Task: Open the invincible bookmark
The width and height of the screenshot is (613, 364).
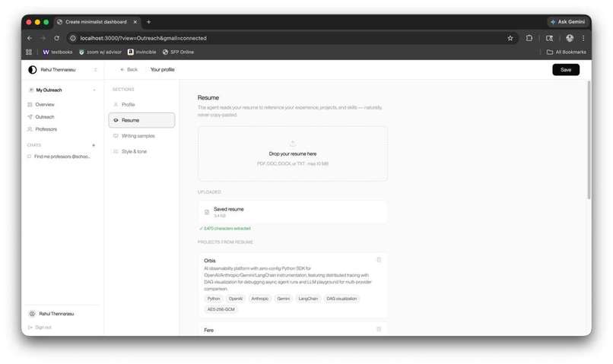Action: (142, 52)
